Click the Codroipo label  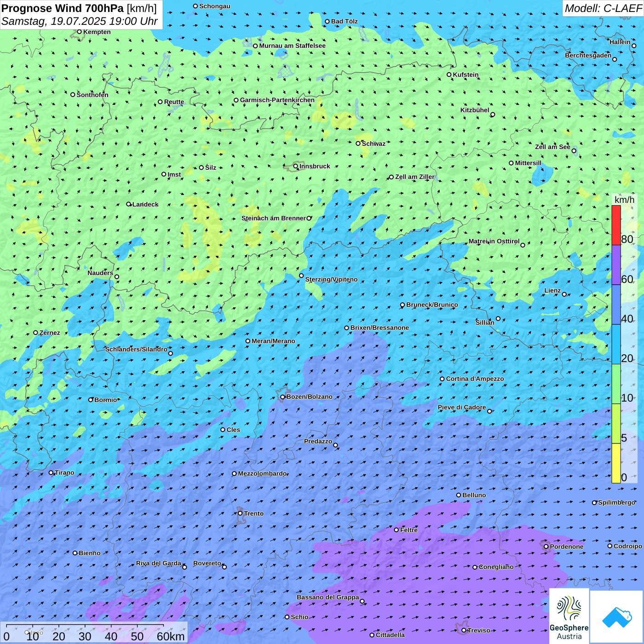[628, 546]
